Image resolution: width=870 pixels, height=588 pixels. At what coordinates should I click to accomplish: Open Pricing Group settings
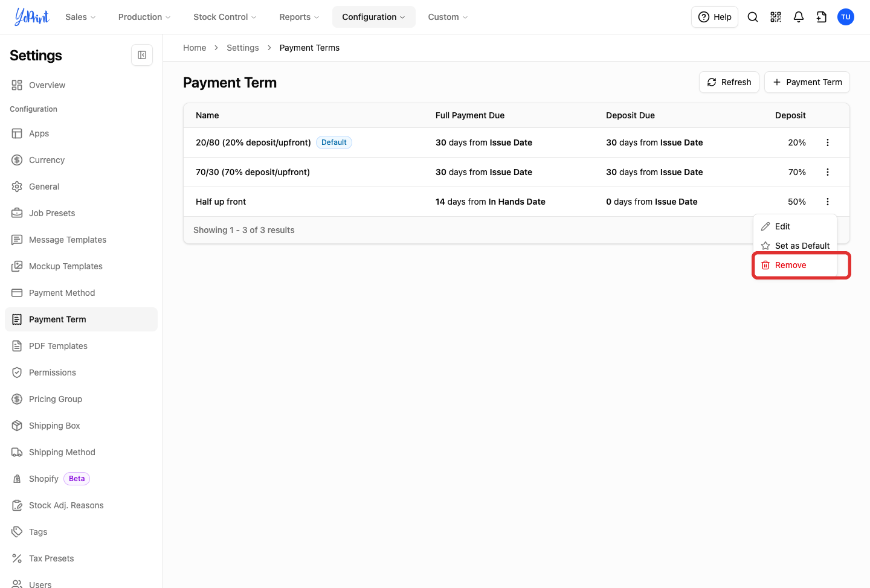pos(81,399)
